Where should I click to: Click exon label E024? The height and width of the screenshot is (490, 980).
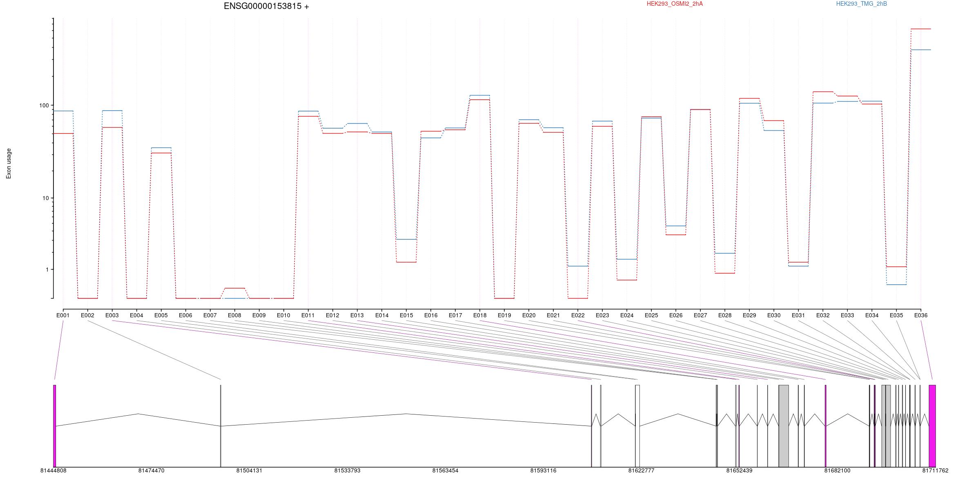click(627, 315)
